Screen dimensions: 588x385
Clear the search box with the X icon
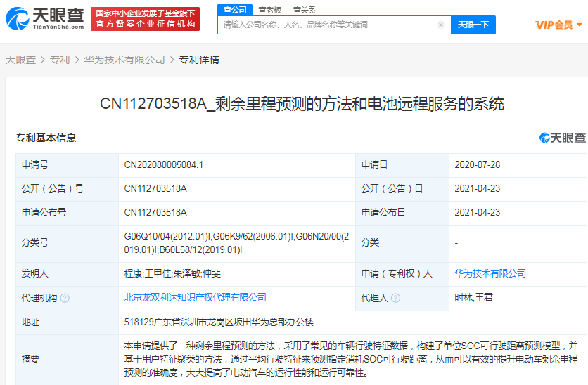point(441,25)
